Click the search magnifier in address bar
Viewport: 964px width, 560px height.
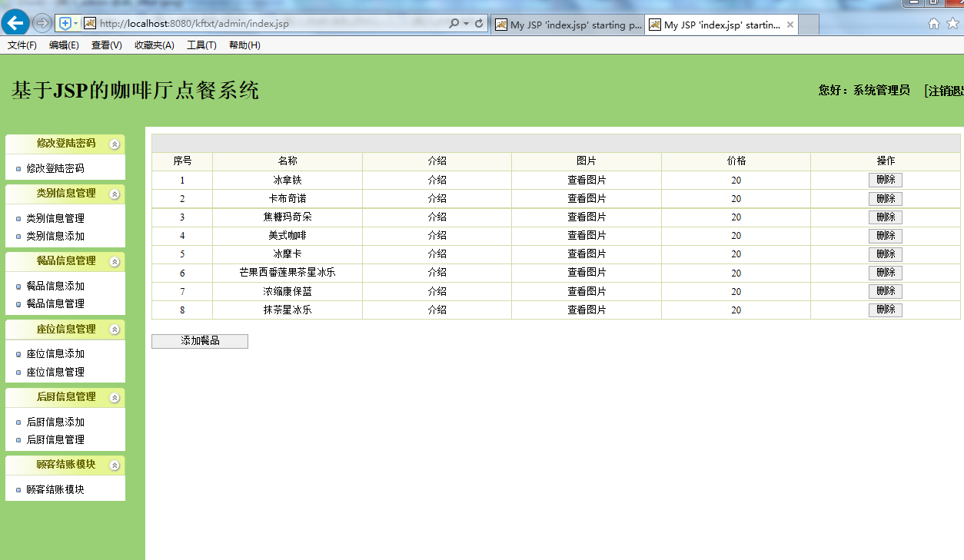click(454, 24)
